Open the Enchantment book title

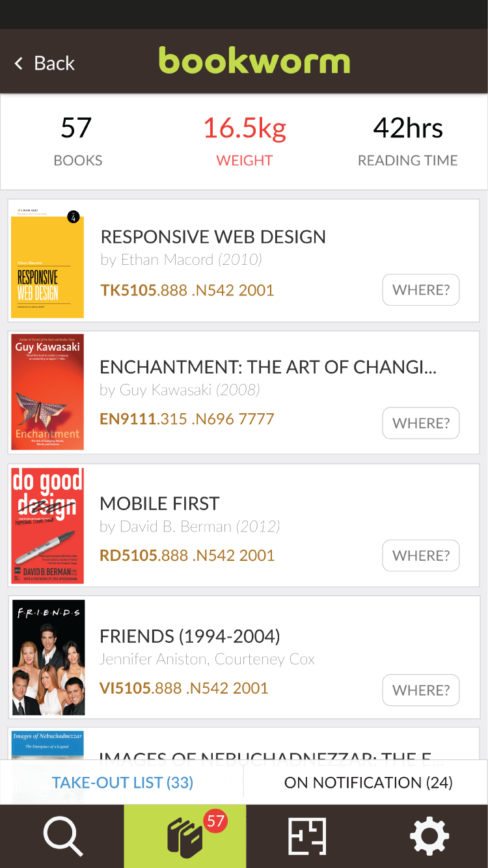[267, 367]
